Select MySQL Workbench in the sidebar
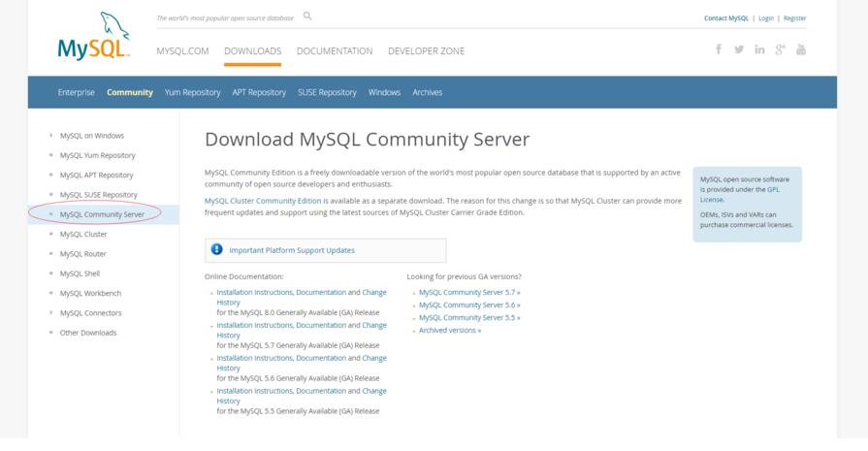 click(90, 293)
